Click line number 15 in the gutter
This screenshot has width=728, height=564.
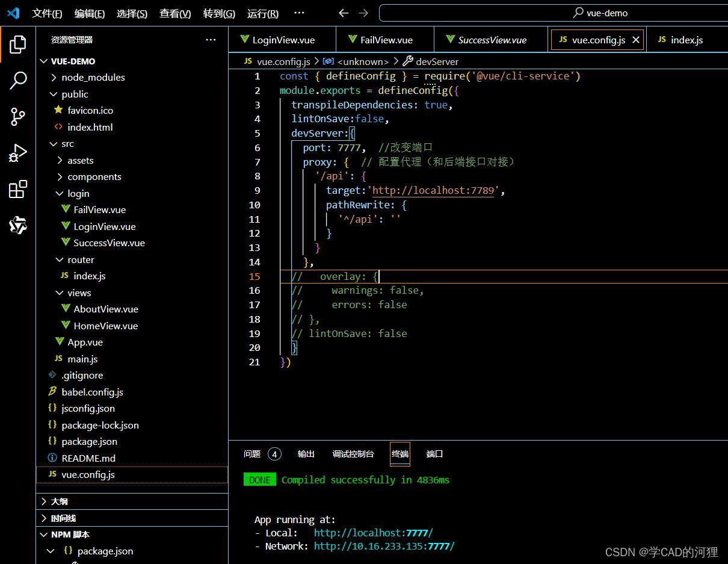[x=254, y=276]
